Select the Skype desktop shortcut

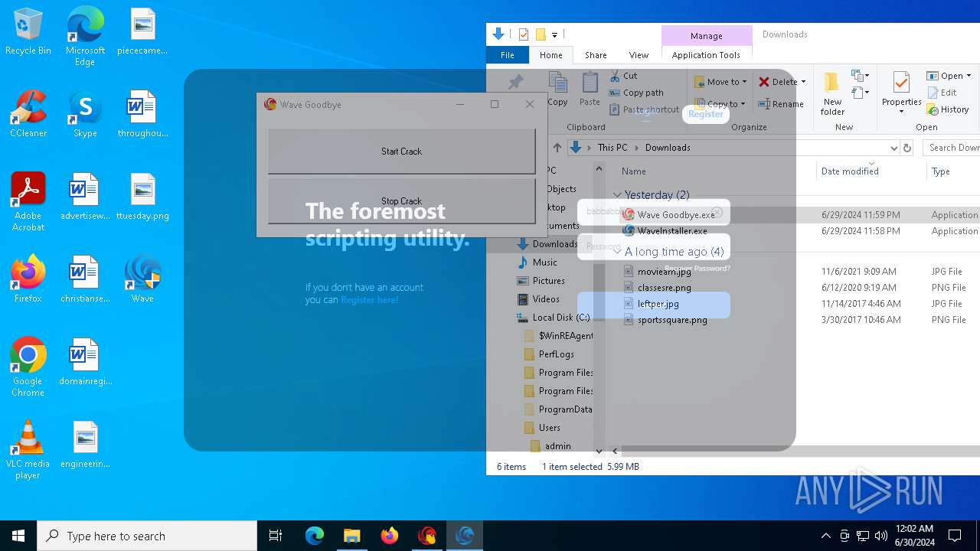pyautogui.click(x=85, y=113)
